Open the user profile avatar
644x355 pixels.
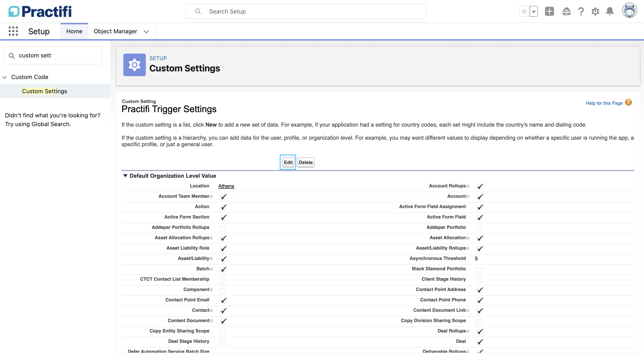[x=629, y=11]
